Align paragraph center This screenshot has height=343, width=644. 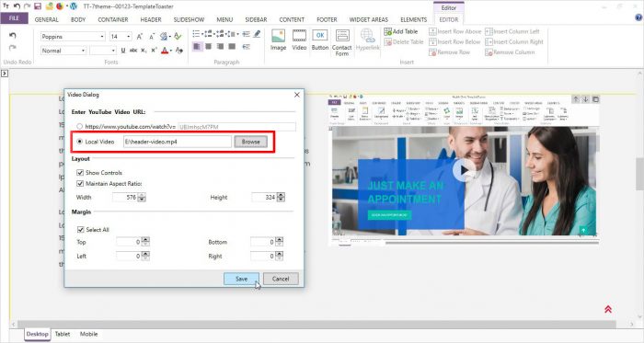coord(209,46)
